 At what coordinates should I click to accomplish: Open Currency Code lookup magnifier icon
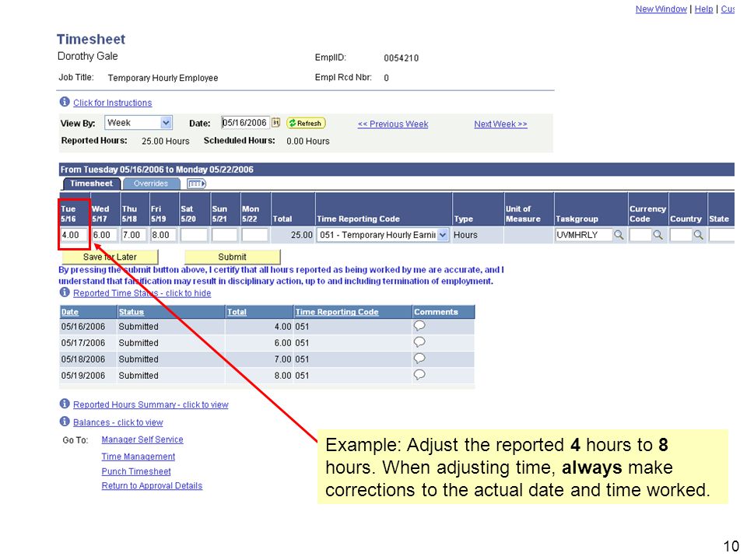tap(658, 235)
